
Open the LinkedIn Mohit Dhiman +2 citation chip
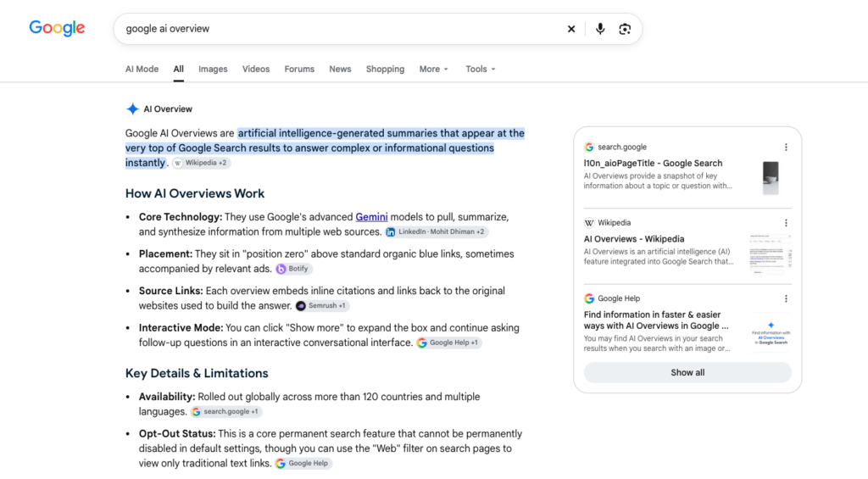click(437, 232)
